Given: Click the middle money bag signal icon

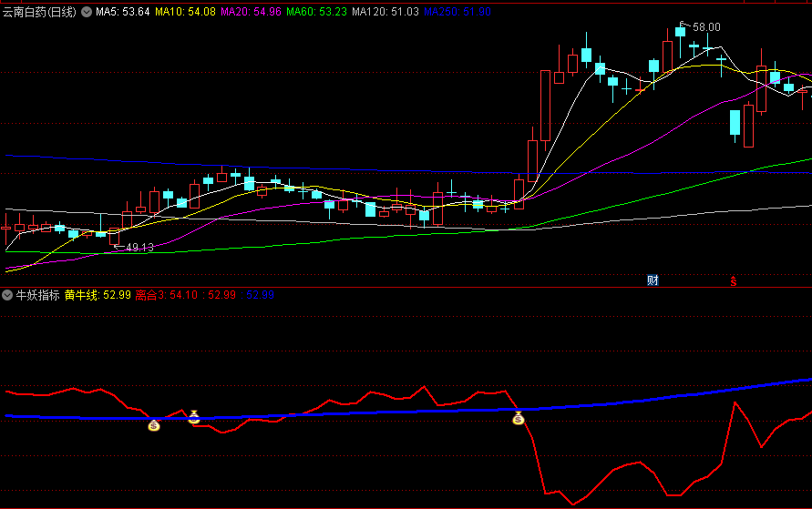Looking at the screenshot, I should pyautogui.click(x=194, y=416).
